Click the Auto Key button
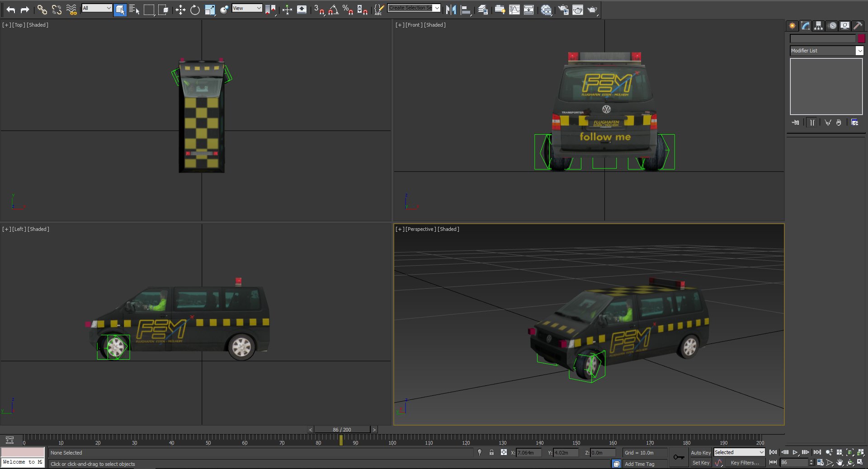This screenshot has height=469, width=868. point(701,452)
